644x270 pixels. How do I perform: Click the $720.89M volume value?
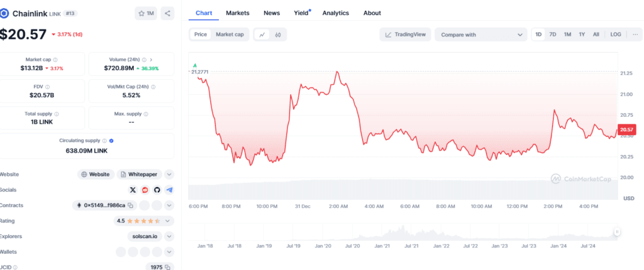pyautogui.click(x=119, y=68)
